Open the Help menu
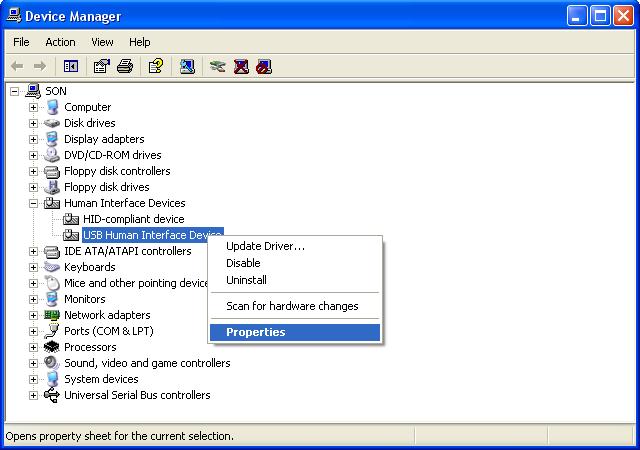The height and width of the screenshot is (450, 640). tap(140, 42)
